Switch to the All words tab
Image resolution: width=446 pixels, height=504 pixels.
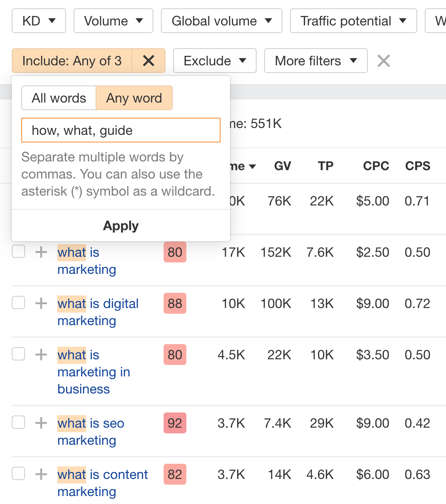point(59,98)
